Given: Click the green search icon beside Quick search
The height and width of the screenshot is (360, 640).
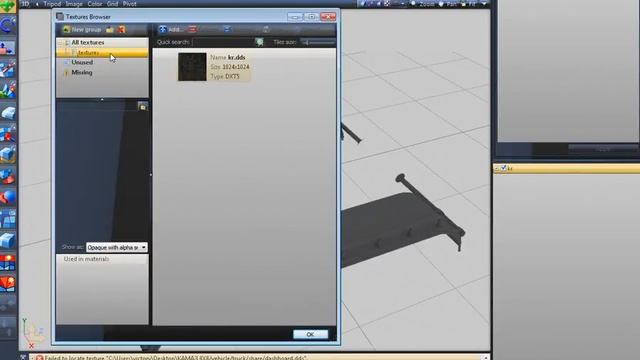Looking at the screenshot, I should pyautogui.click(x=259, y=42).
